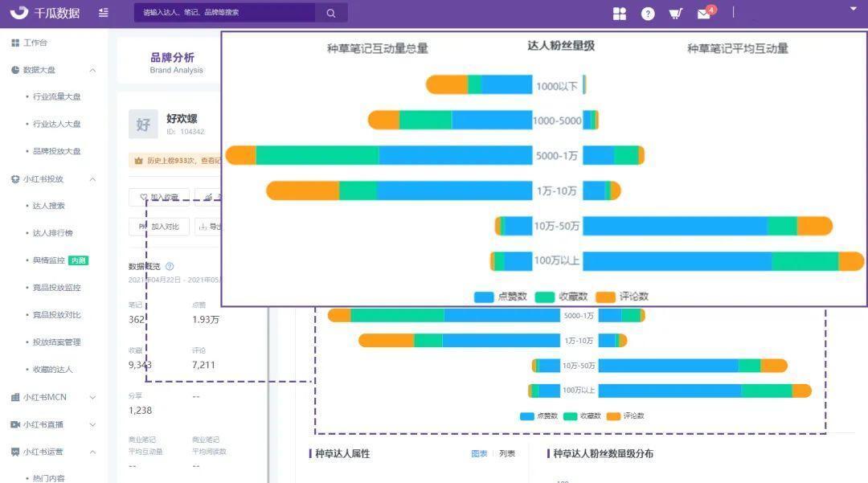Open 舆情监控 in the sidebar
868x483 pixels.
click(x=49, y=260)
